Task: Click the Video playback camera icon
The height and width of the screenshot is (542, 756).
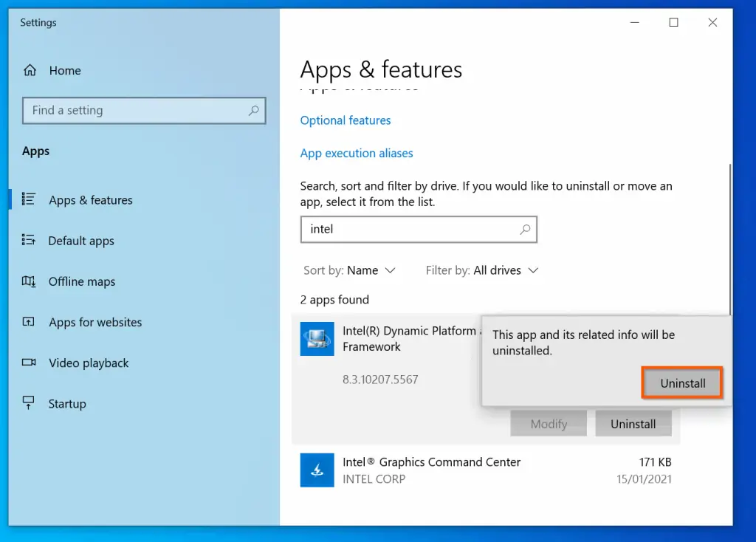Action: pos(29,363)
